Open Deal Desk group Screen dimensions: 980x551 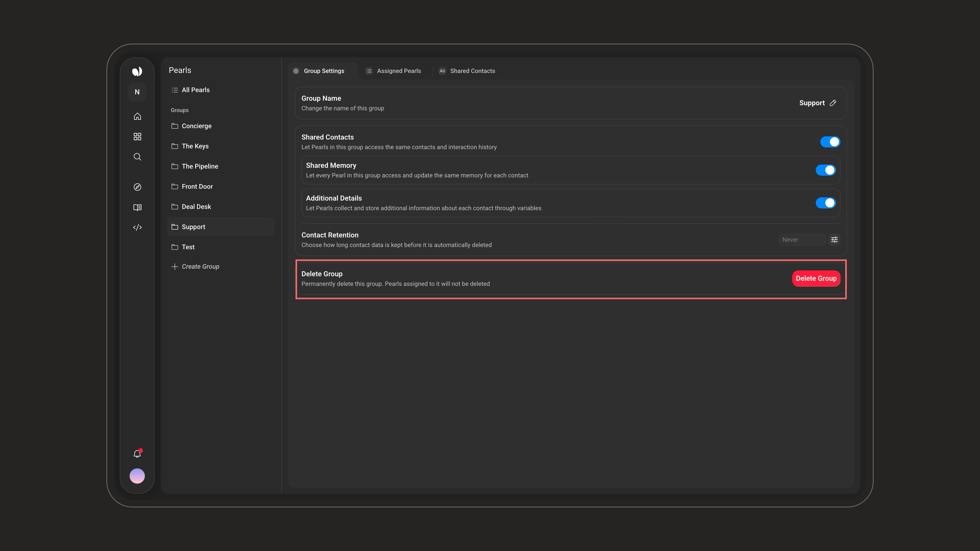coord(221,206)
